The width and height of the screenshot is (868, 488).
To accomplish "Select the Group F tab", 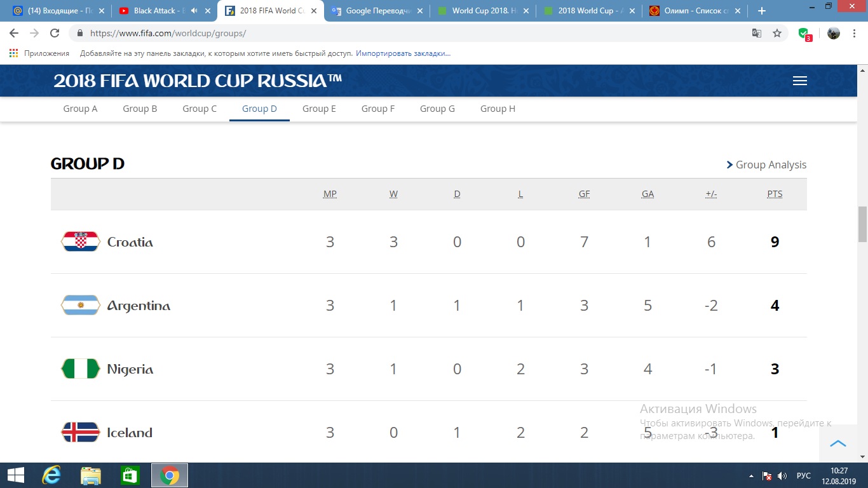I will tap(378, 109).
